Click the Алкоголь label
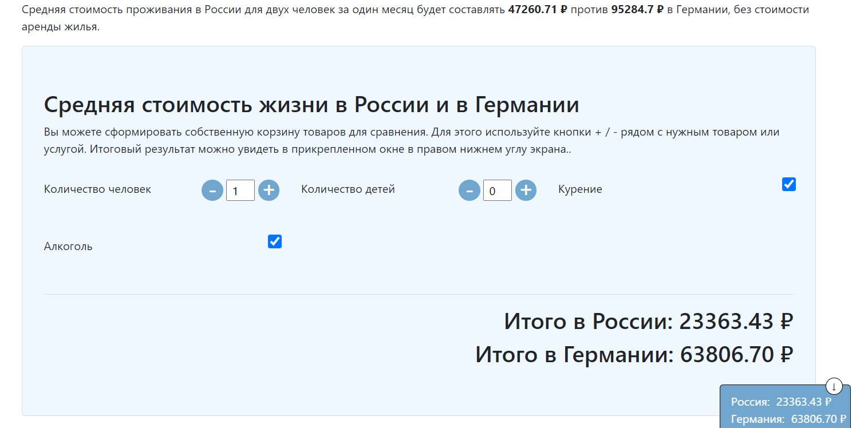Screen dimensions: 868x428 (68, 247)
